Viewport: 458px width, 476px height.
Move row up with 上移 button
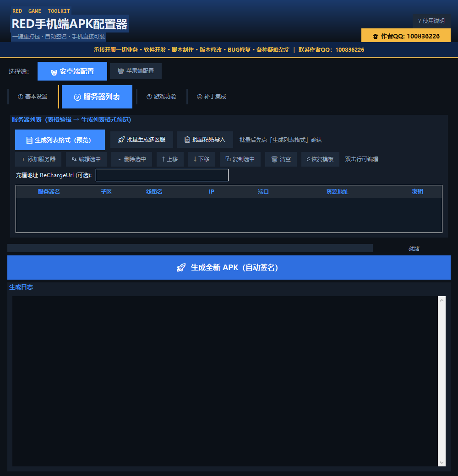pos(170,159)
